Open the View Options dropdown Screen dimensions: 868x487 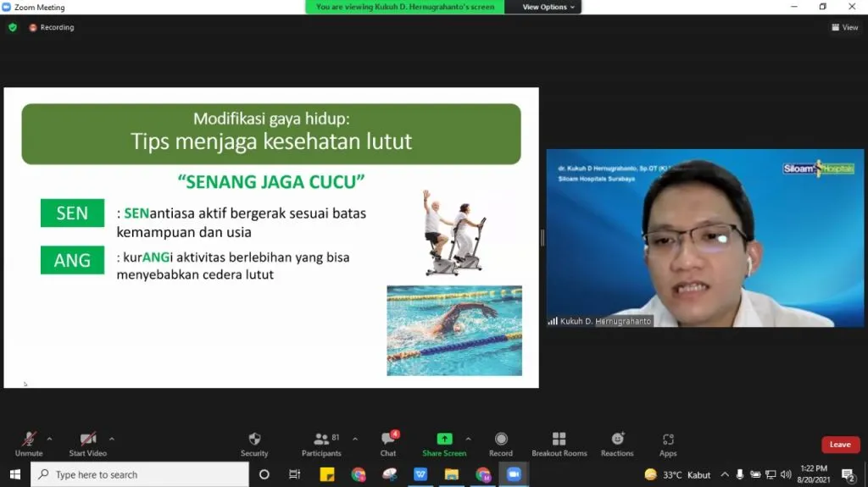point(548,7)
